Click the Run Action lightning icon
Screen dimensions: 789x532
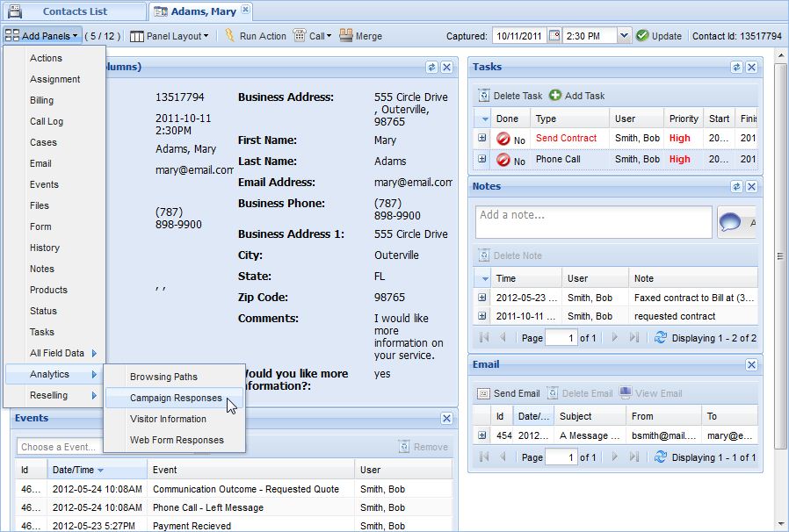(x=230, y=35)
